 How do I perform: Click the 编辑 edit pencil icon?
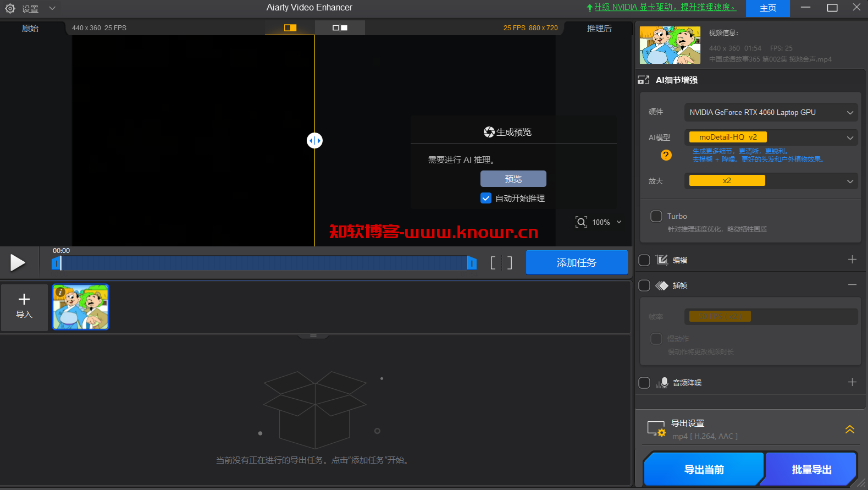[x=662, y=260]
